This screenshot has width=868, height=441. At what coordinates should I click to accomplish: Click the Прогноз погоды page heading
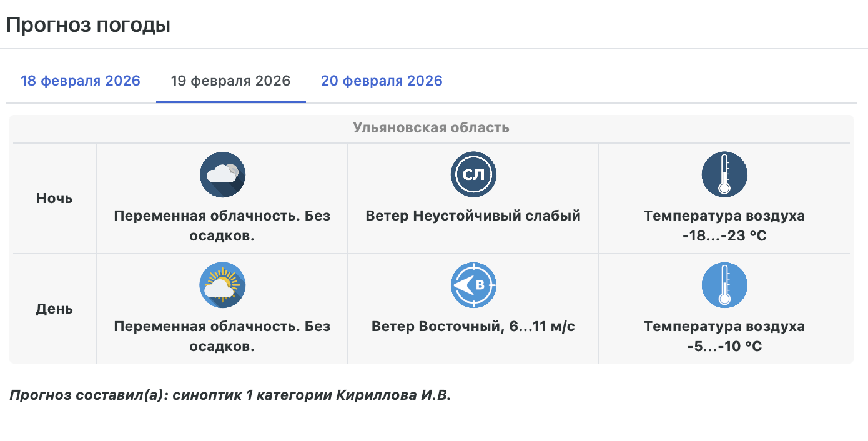click(88, 26)
